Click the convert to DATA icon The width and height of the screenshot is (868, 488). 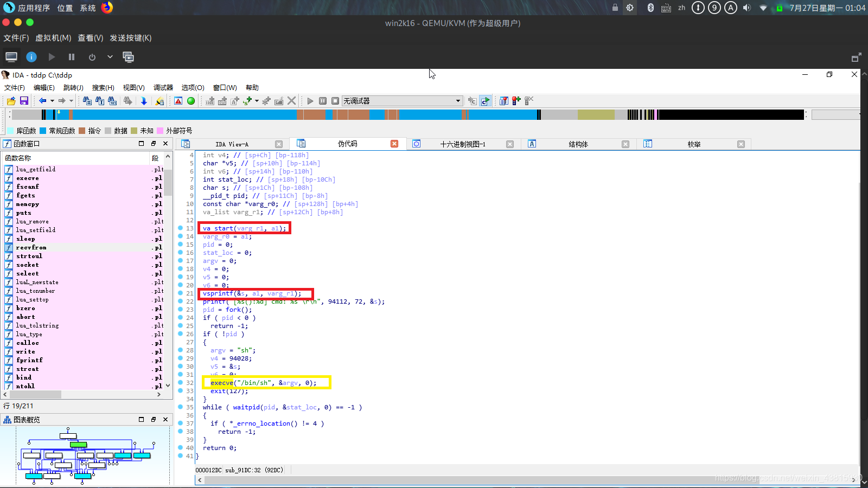pyautogui.click(x=222, y=101)
